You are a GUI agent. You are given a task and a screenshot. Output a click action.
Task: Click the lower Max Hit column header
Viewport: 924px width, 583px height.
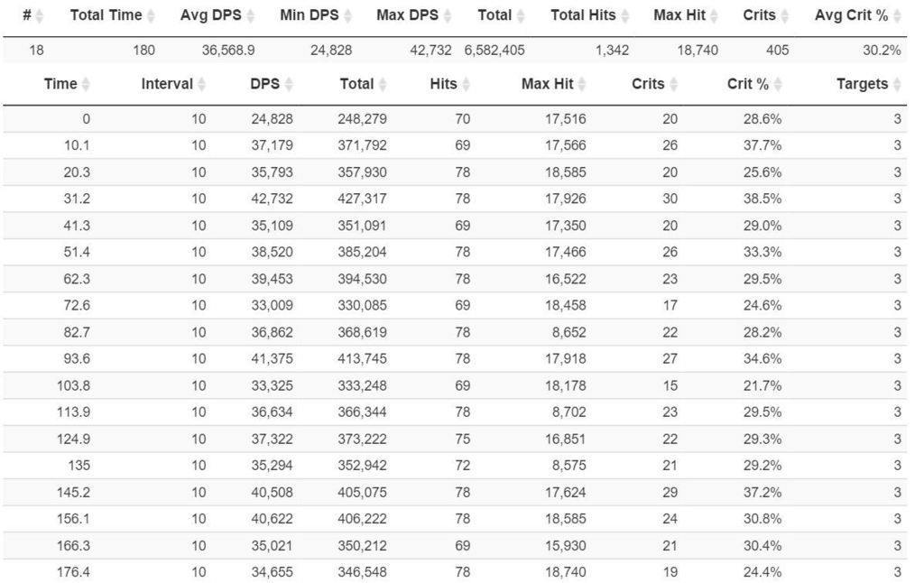[548, 84]
